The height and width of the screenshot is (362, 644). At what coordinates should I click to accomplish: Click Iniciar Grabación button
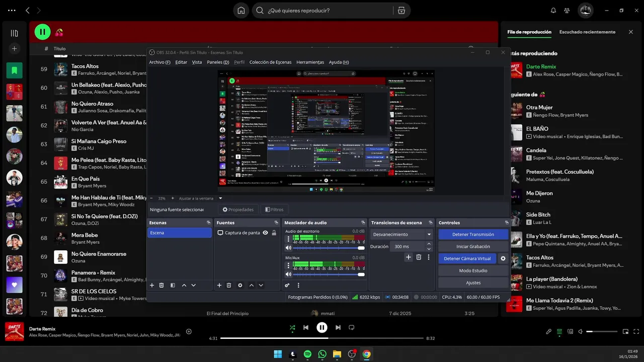(x=473, y=246)
